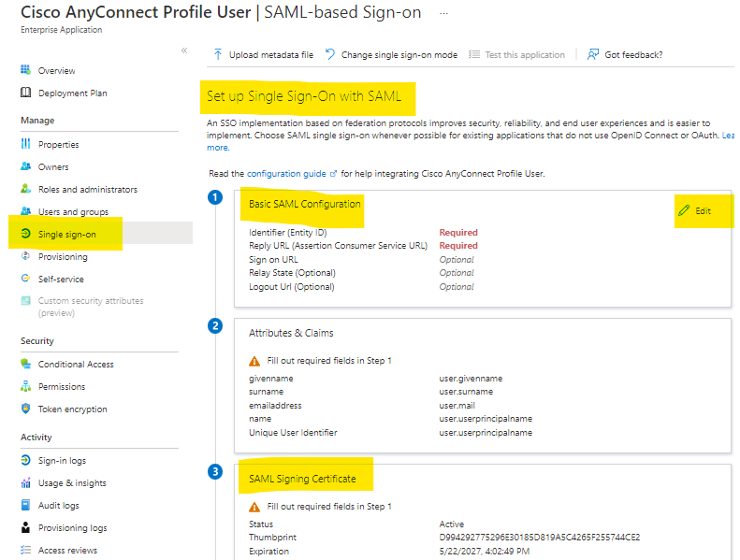Select Single sign-on in the sidebar
The width and height of the screenshot is (740, 560).
pos(66,234)
